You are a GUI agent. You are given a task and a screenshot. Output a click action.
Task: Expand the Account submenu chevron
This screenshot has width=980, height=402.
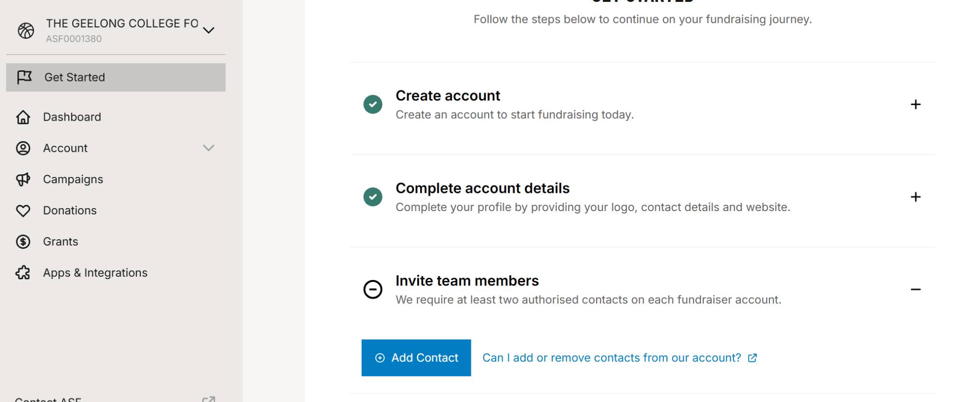point(209,148)
